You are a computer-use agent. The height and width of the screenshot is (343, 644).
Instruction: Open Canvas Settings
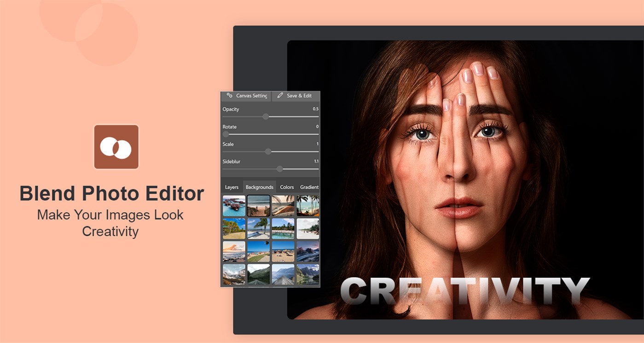pyautogui.click(x=249, y=96)
